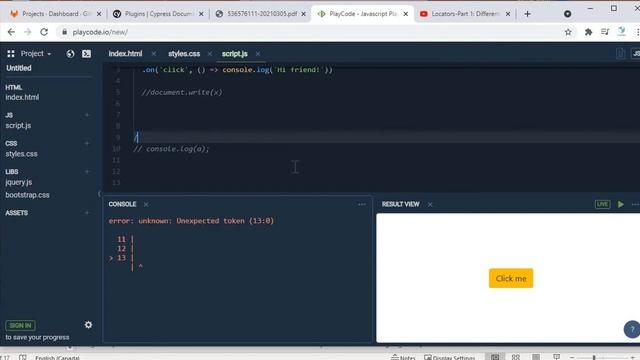
Task: Open styles.css in the file sidebar
Action: (21, 154)
